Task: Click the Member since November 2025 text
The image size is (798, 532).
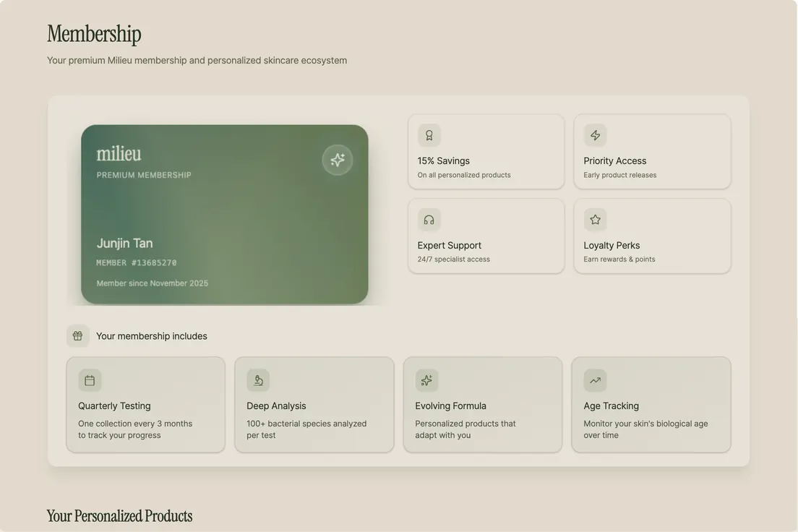Action: pyautogui.click(x=153, y=283)
